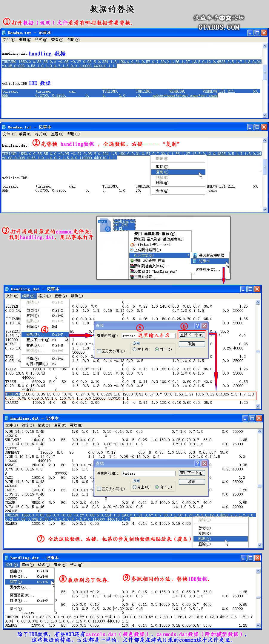Choose 替换(R) Ctrl+H in the Edit menu

45,345
